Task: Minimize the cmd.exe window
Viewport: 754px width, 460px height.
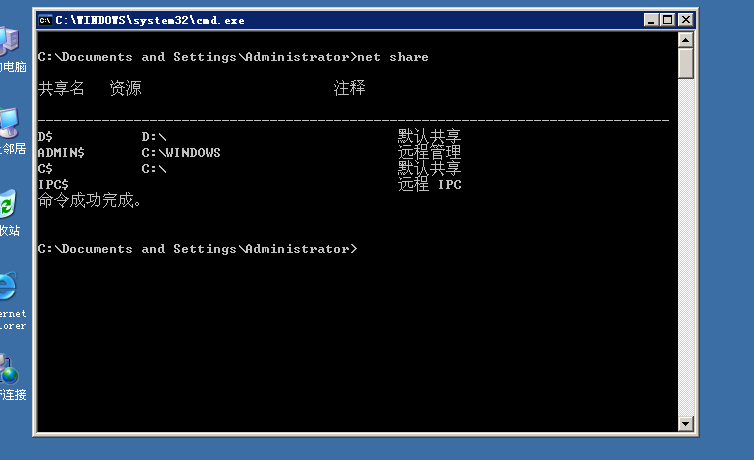Action: [651, 20]
